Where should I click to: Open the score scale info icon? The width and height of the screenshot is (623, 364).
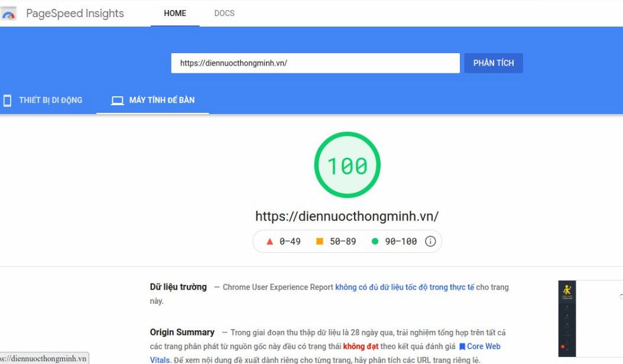tap(430, 241)
